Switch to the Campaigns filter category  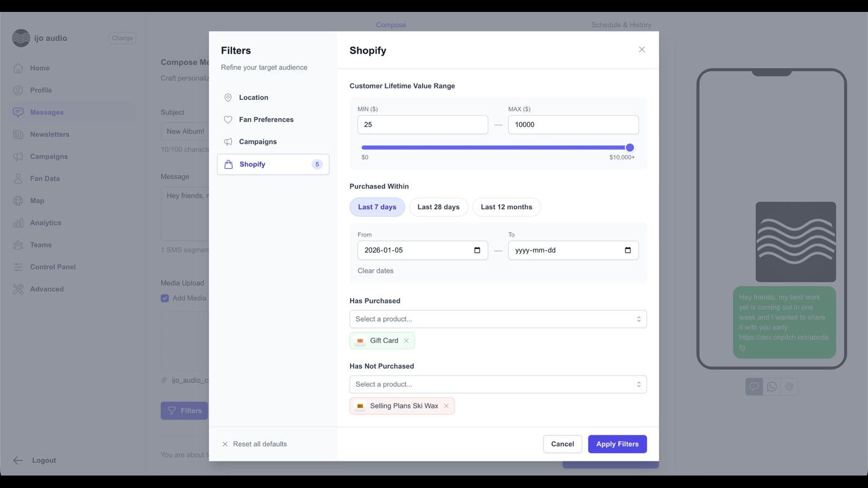click(258, 142)
